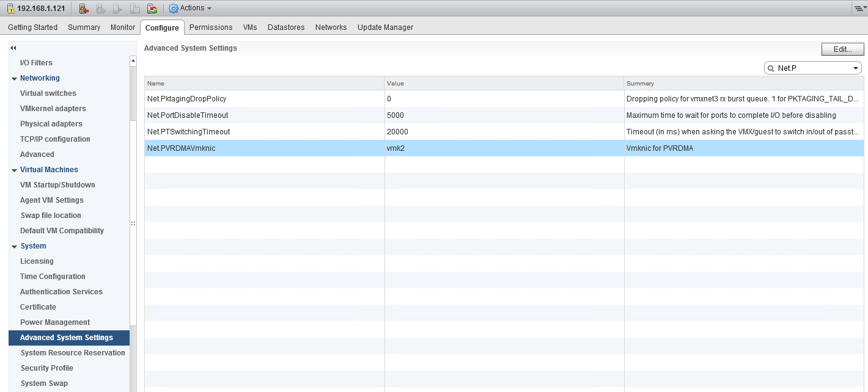Click the second greyed-out host toolbar icon
This screenshot has height=392, width=868.
(x=101, y=9)
